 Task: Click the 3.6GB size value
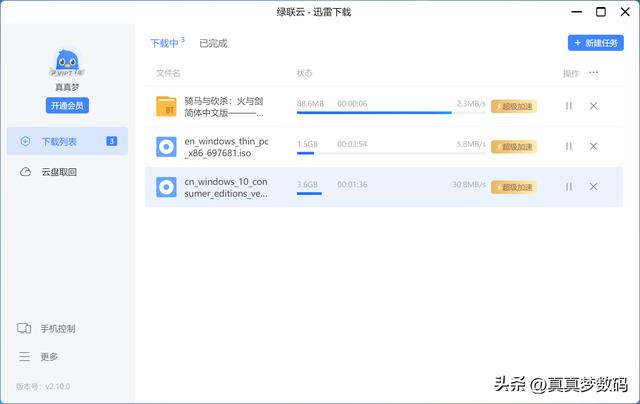(x=307, y=184)
